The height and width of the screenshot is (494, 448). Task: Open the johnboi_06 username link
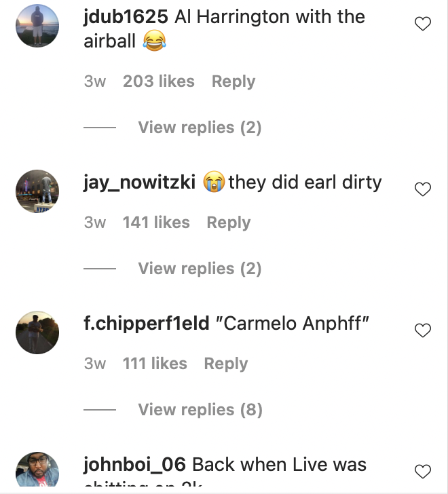click(x=134, y=465)
